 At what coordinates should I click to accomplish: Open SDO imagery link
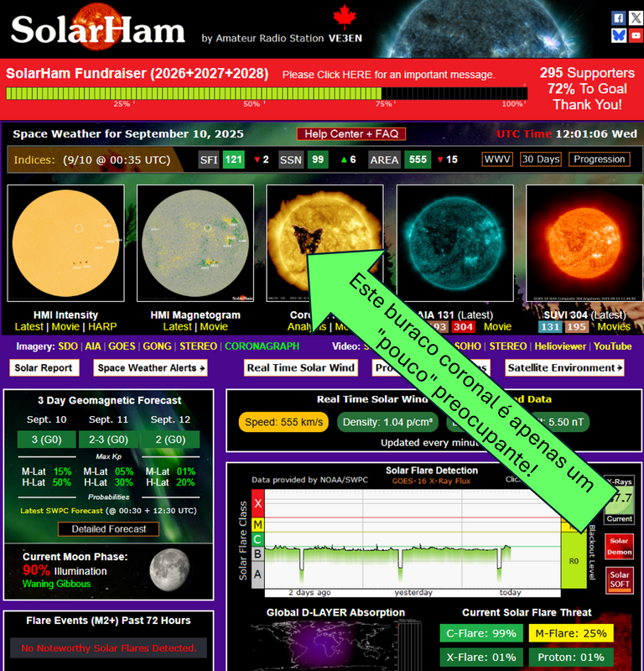pos(68,346)
